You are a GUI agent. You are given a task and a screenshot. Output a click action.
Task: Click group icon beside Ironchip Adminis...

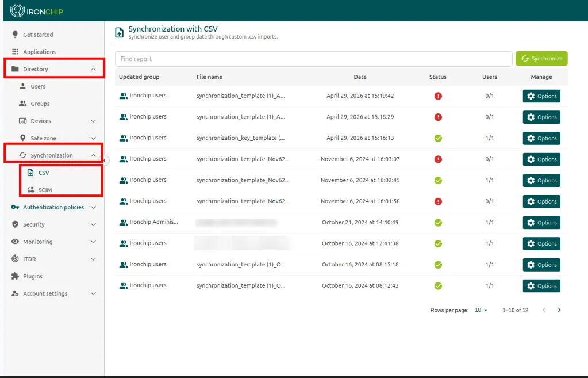(x=123, y=222)
